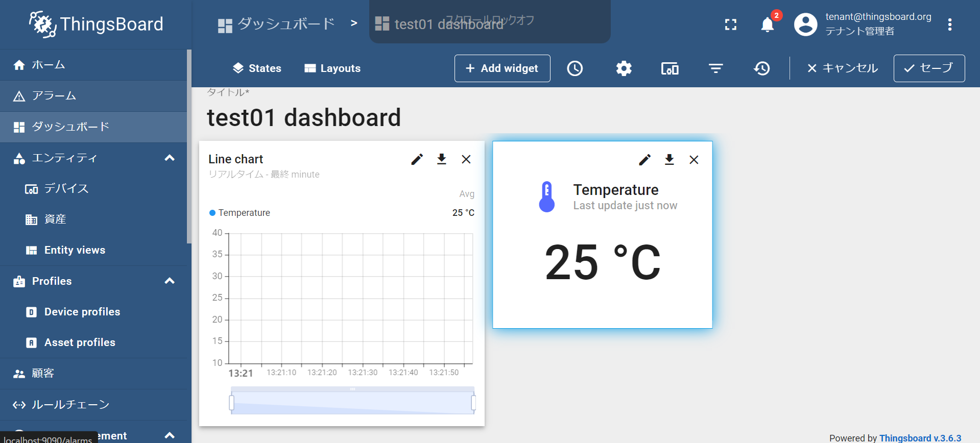Click セーブ to save dashboard
This screenshot has width=980, height=443.
coord(929,68)
